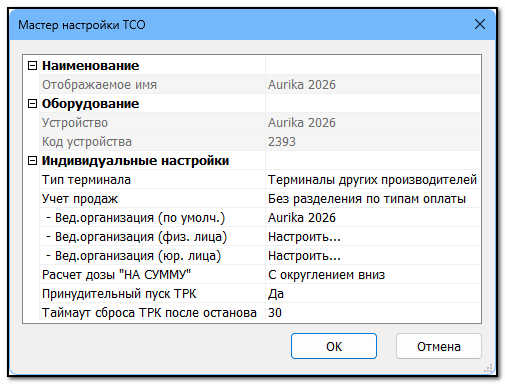Viewport: 505px width, 384px height.
Task: Close the Мастер настройки ТСО dialog
Action: click(480, 24)
